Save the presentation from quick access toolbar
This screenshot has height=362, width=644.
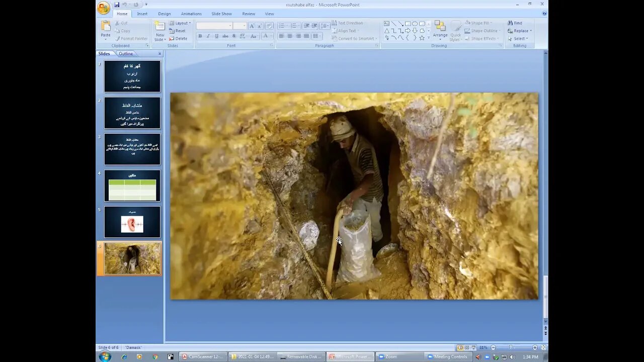117,5
